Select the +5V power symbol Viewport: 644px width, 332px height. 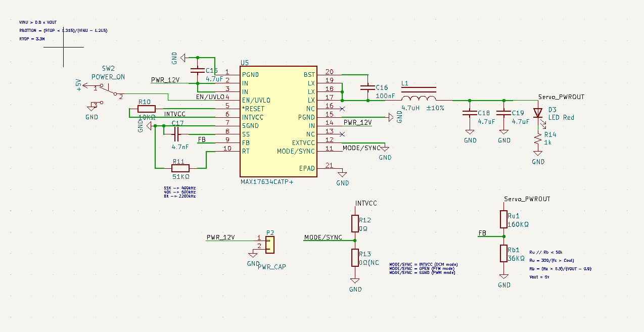78,84
